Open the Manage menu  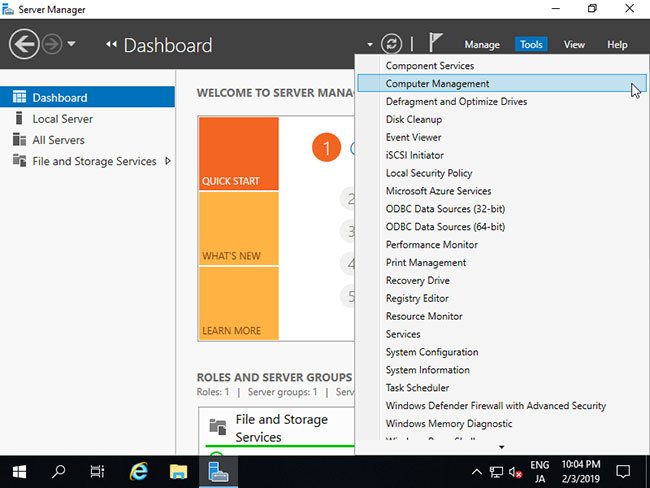click(x=482, y=44)
